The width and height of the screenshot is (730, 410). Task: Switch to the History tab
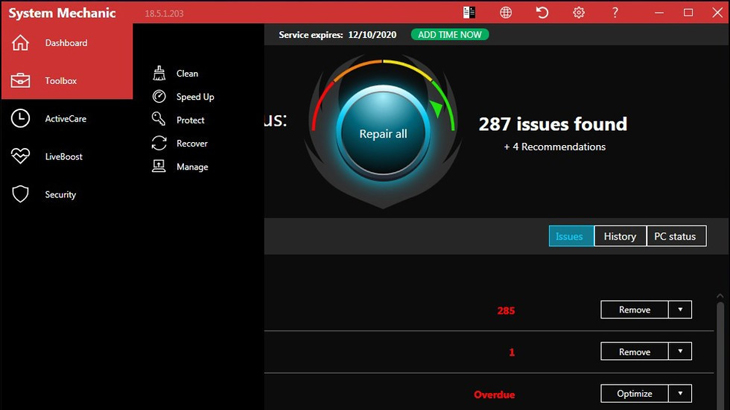click(x=620, y=236)
